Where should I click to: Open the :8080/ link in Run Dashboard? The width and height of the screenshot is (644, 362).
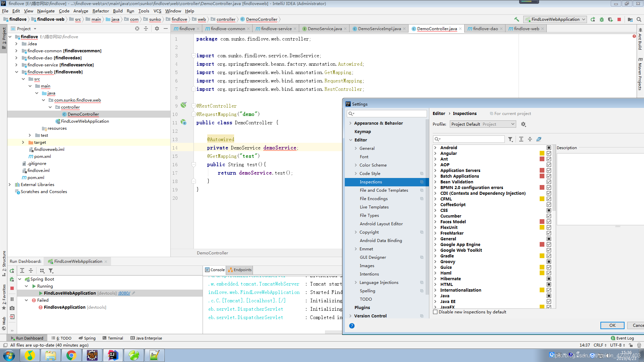(124, 293)
